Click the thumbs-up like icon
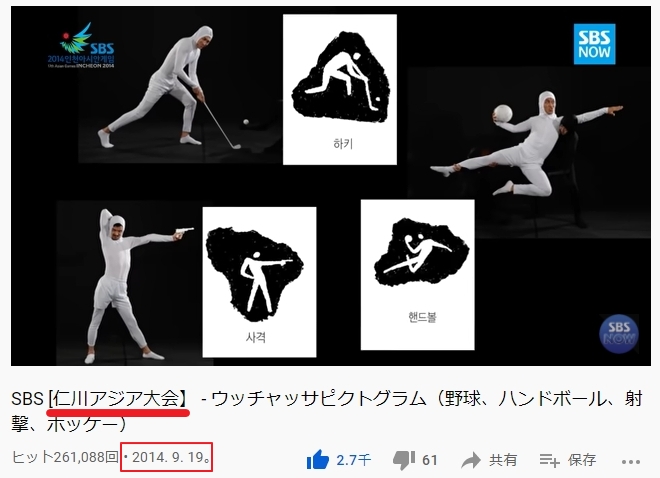The width and height of the screenshot is (660, 478). pos(317,459)
